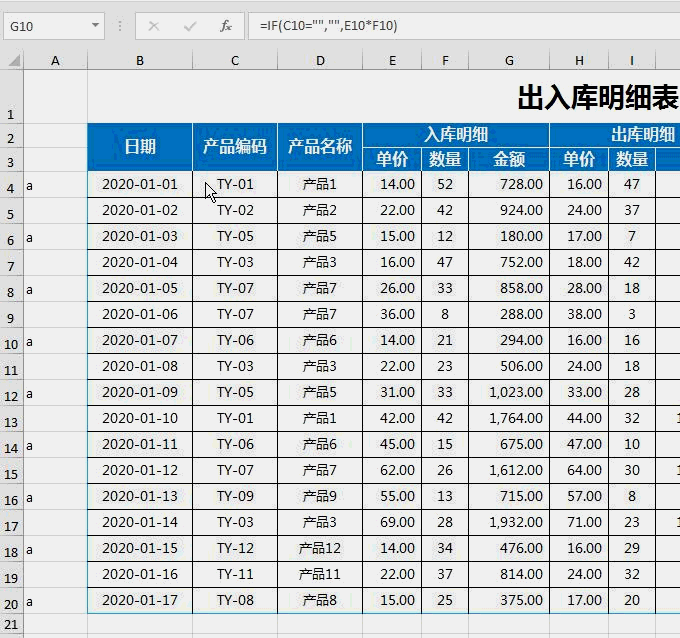This screenshot has height=638, width=680.
Task: Click amount cell 1,023.00
Action: [509, 393]
